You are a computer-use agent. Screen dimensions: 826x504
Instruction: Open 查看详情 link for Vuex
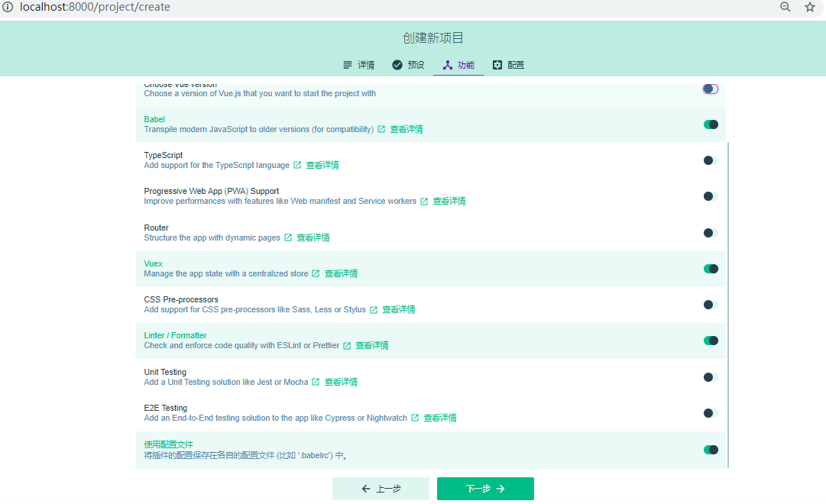[341, 273]
